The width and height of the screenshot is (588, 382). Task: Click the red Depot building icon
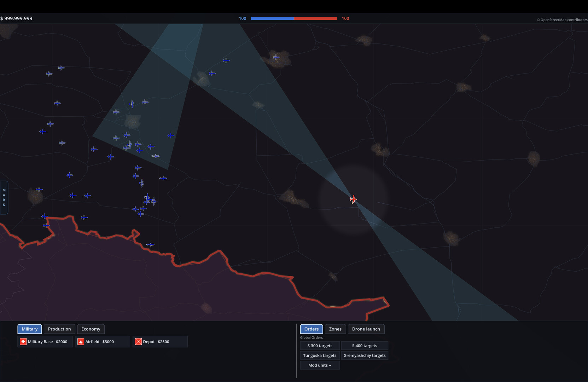tap(138, 342)
